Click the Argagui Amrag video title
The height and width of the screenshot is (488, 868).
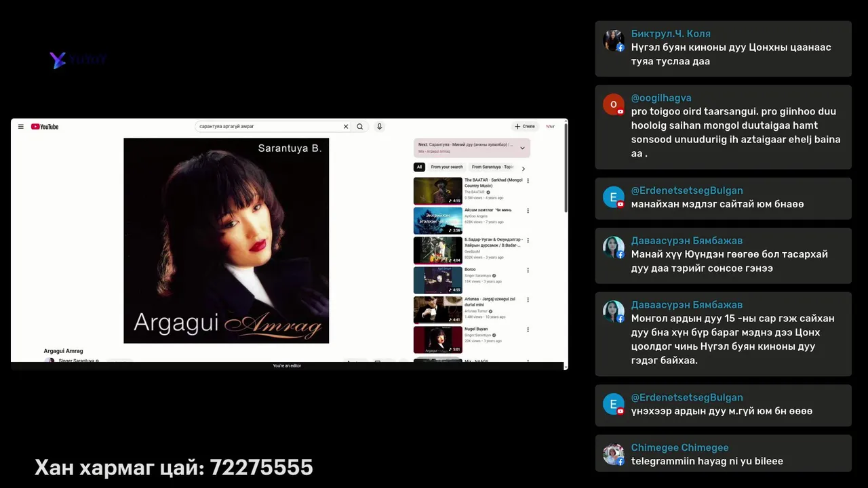63,351
